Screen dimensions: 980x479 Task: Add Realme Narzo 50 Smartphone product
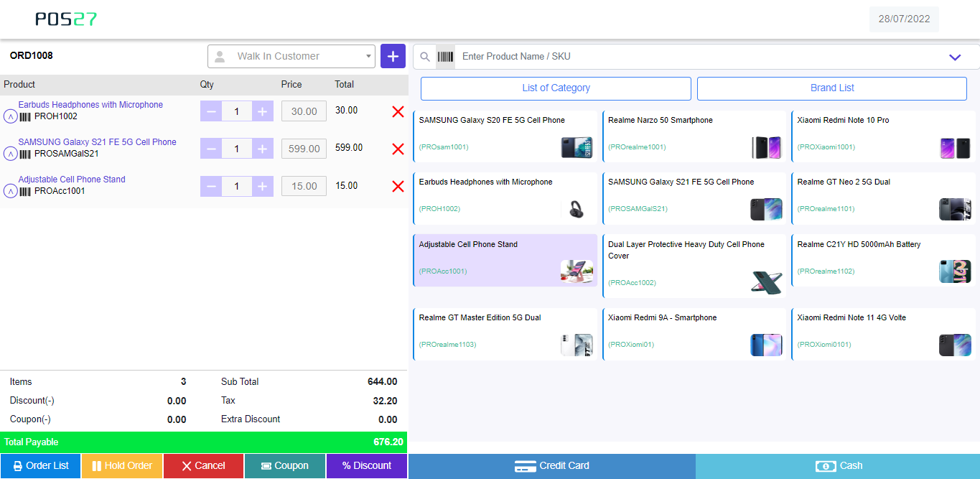coord(694,136)
